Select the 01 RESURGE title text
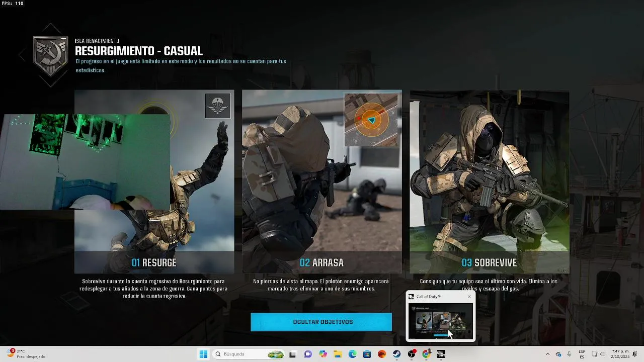The image size is (644, 362). tap(154, 262)
